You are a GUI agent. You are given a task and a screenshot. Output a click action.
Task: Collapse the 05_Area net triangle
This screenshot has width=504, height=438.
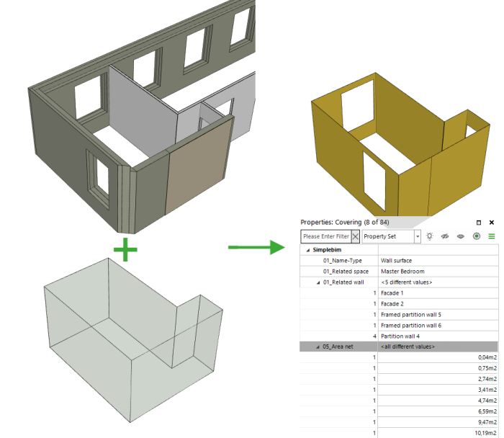click(x=318, y=347)
